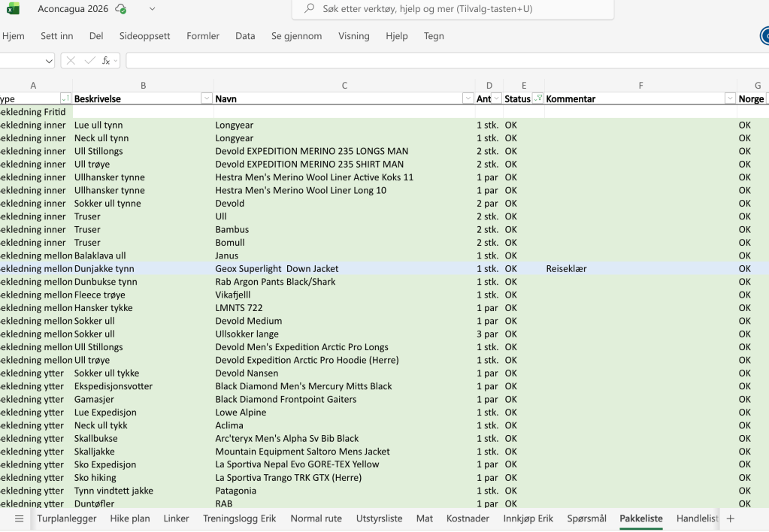Viewport: 769px width, 532px height.
Task: Open the Status column filter button
Action: coord(537,98)
